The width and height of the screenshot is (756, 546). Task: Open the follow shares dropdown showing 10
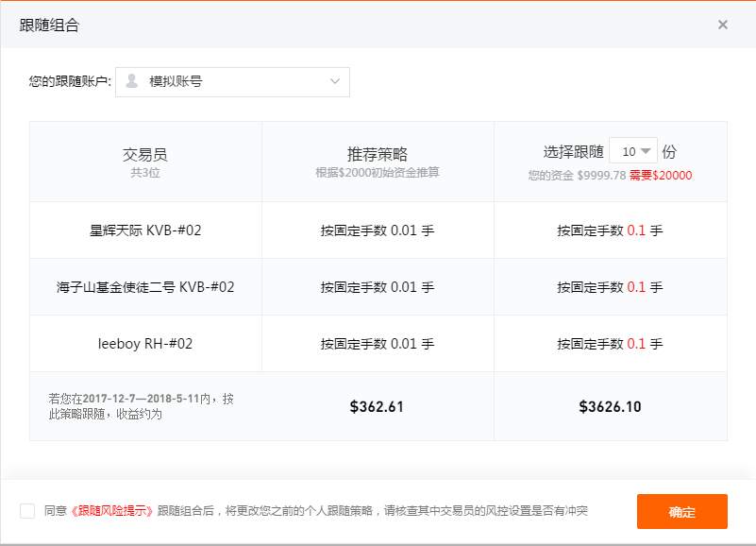point(633,151)
